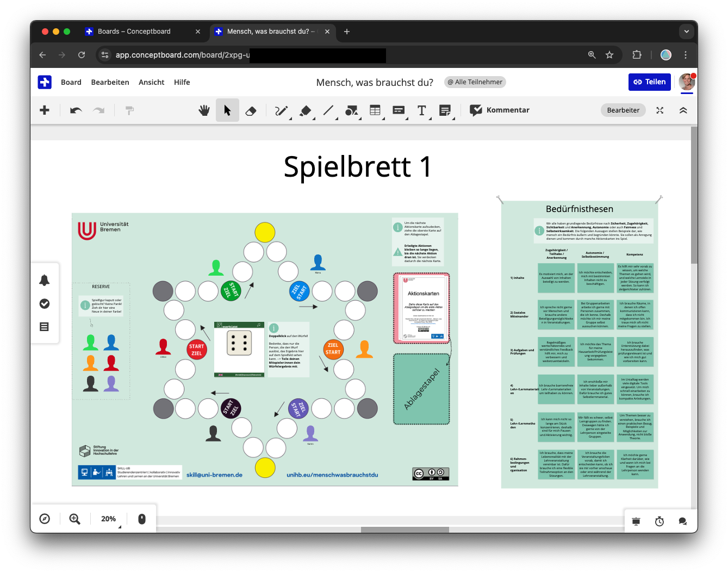This screenshot has height=573, width=728.
Task: Select the Hand pan tool
Action: pyautogui.click(x=204, y=110)
